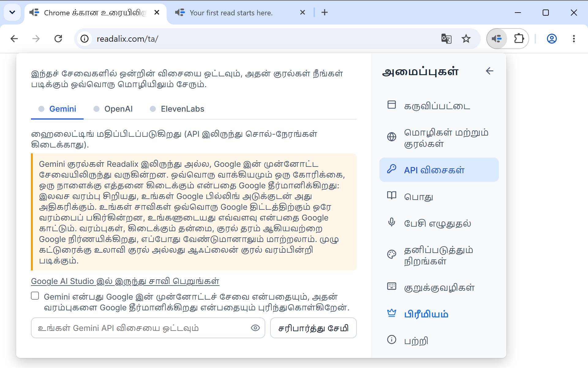Screen dimensions: 588x368
Task: Open the Chrome extensions puzzle icon
Action: click(519, 39)
